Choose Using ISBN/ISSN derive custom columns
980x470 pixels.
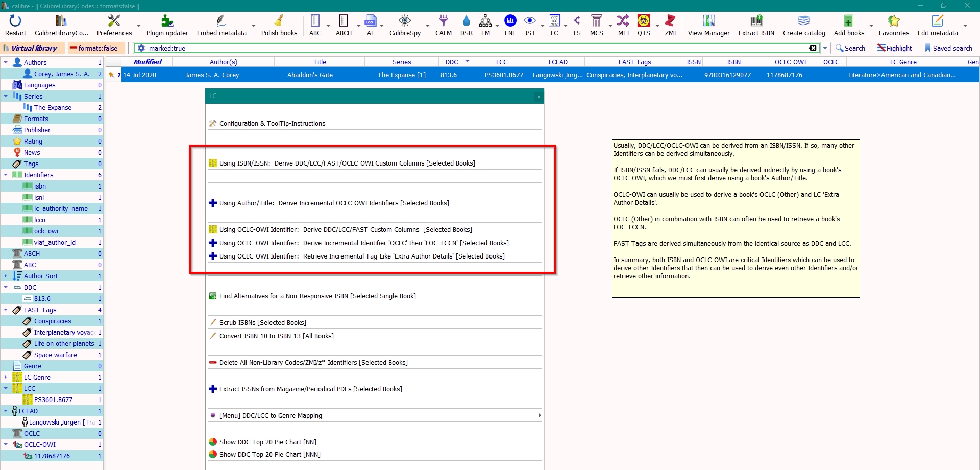tap(375, 163)
